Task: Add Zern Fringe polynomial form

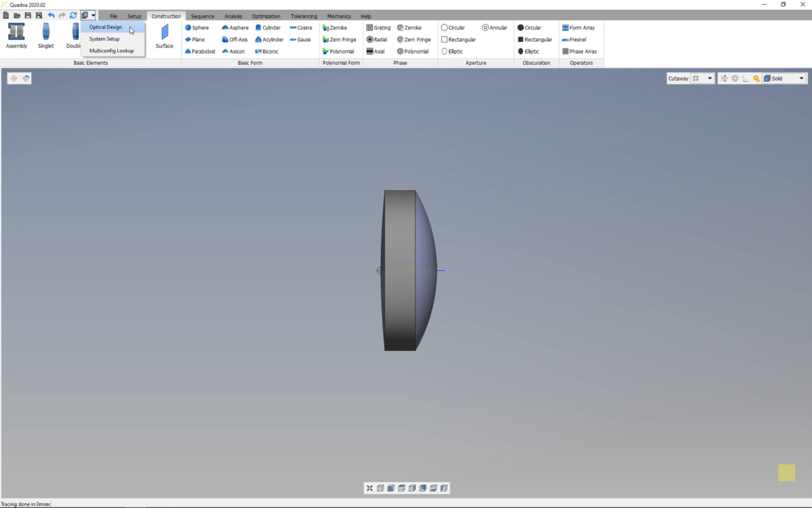Action: [x=340, y=40]
